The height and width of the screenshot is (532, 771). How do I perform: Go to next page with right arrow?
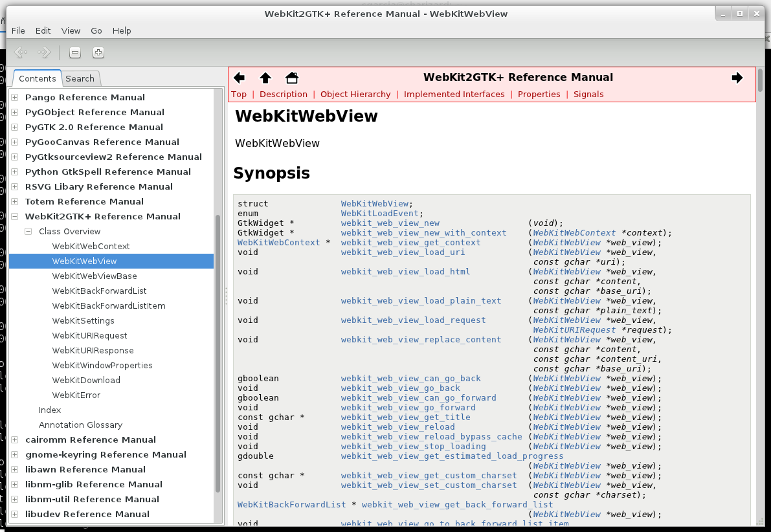point(737,78)
